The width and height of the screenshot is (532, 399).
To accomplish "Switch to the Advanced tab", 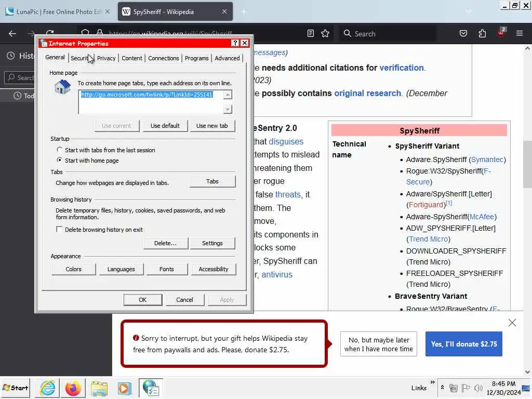I will coord(227,58).
